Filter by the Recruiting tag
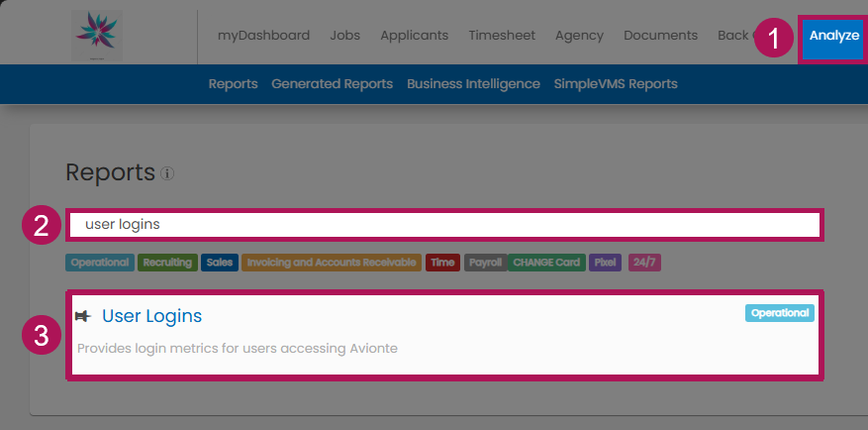Screen dimensions: 868x430 click(x=167, y=263)
